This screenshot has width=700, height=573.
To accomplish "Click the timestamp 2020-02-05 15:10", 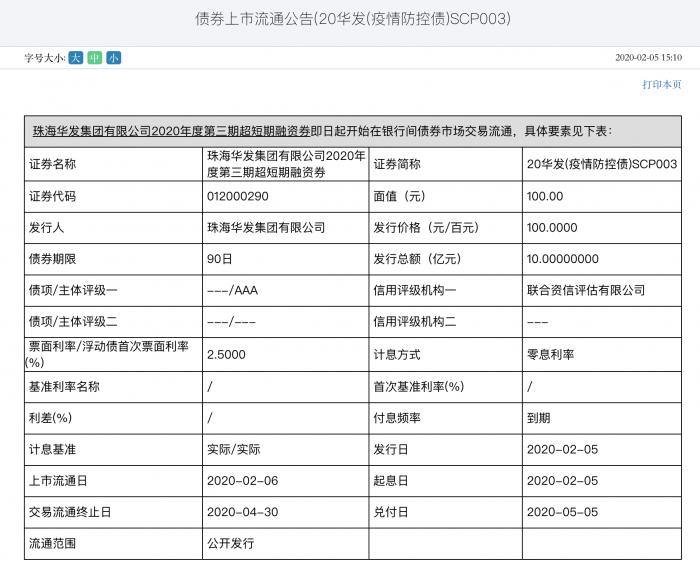I will 648,58.
